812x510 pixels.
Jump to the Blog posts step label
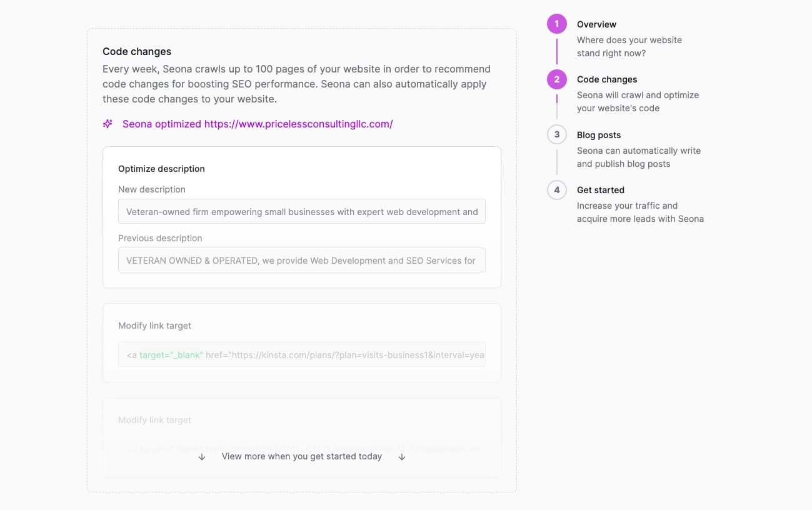(598, 135)
